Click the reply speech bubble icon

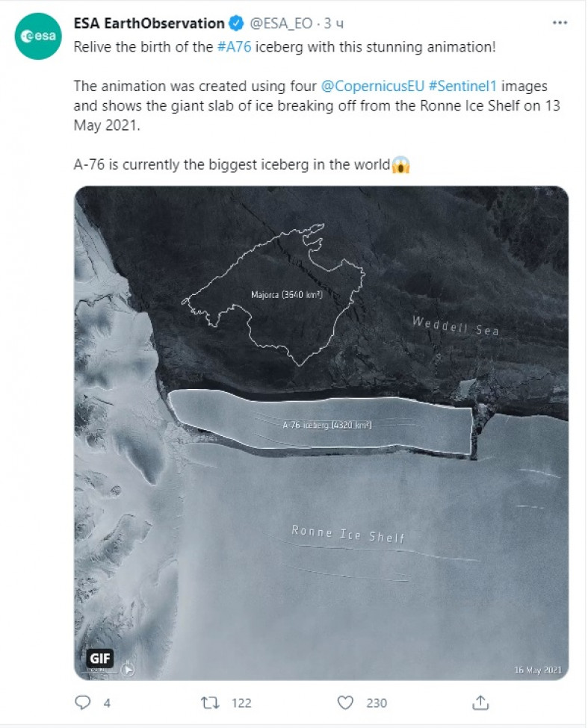click(83, 703)
